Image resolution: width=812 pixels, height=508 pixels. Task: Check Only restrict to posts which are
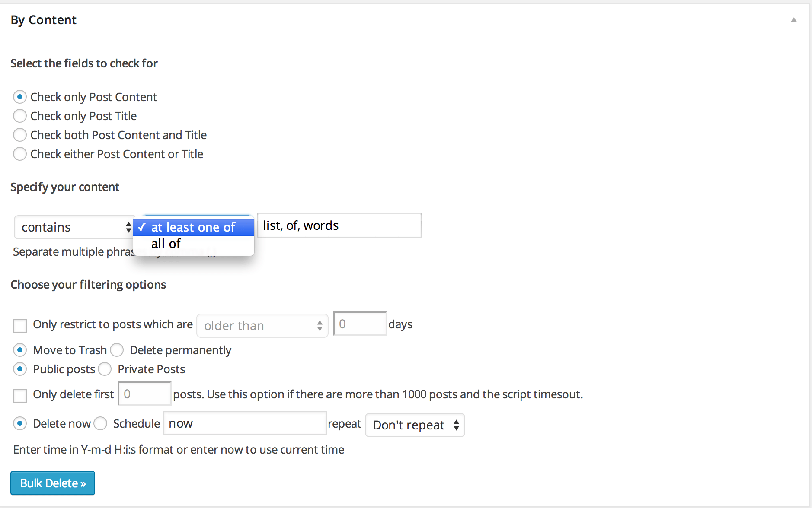(20, 325)
